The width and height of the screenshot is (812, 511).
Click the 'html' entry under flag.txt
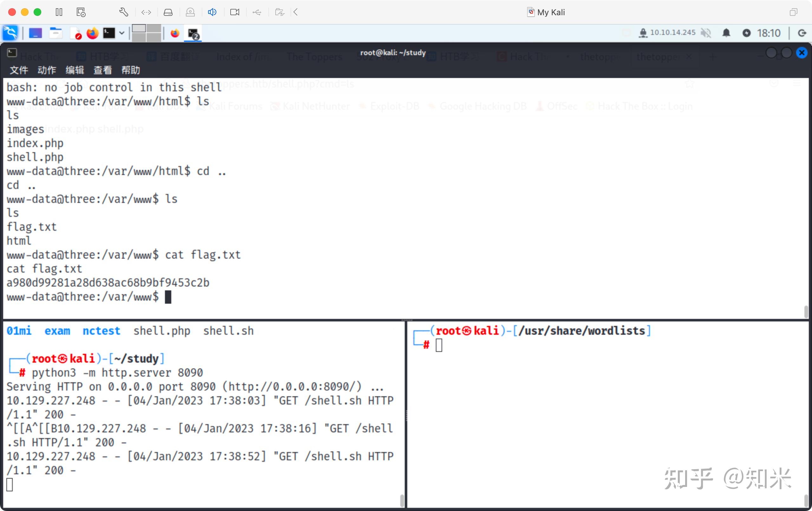coord(19,241)
